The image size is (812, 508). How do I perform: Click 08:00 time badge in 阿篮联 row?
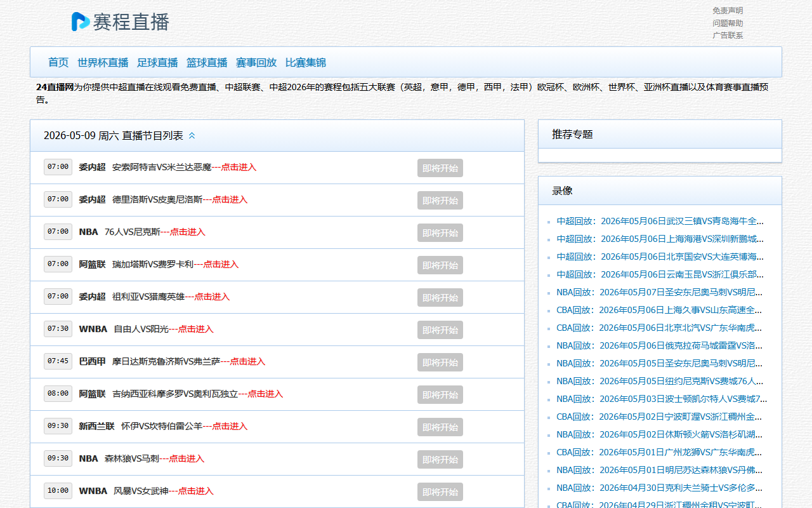(58, 394)
